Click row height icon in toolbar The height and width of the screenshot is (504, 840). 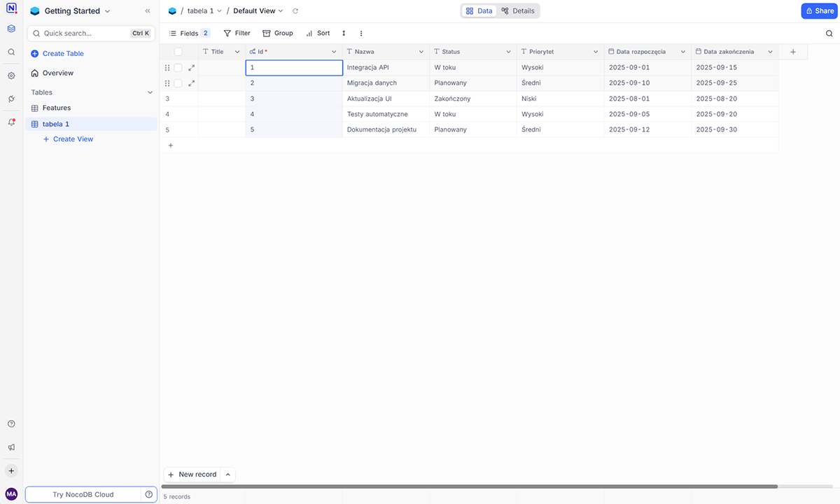point(344,34)
